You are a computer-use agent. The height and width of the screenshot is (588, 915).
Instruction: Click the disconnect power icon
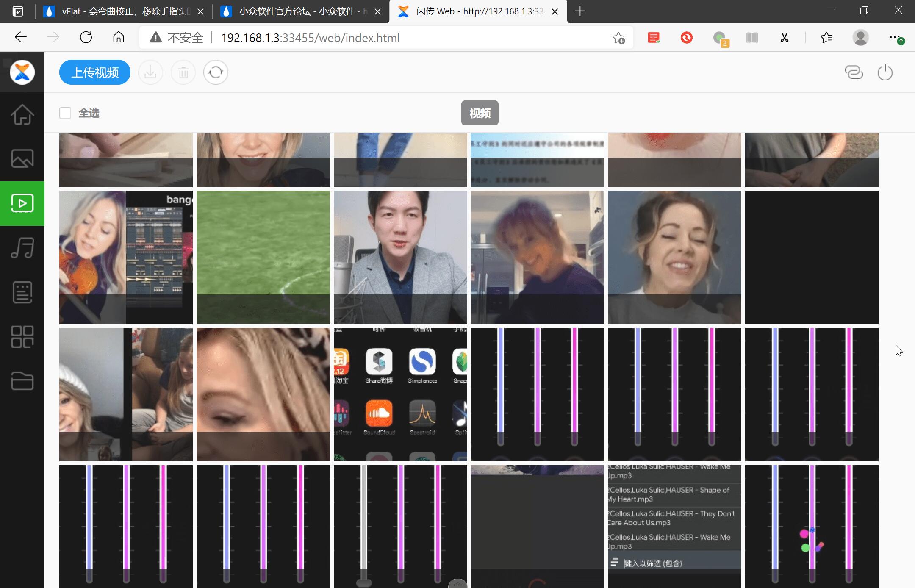point(884,72)
